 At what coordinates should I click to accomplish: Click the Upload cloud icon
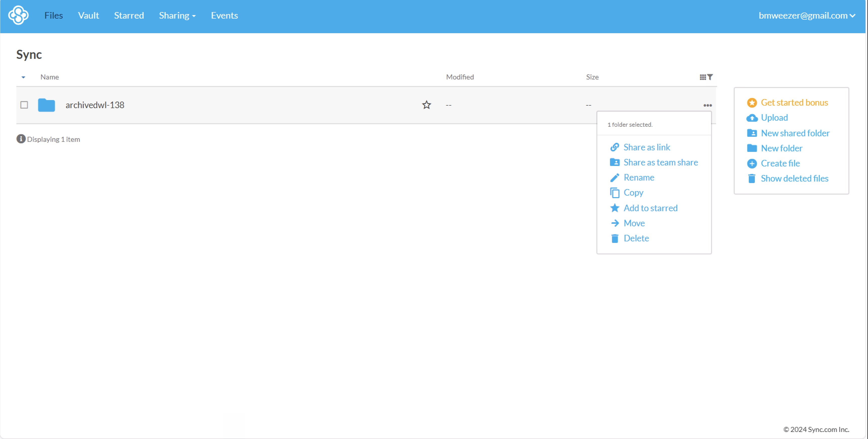(752, 118)
